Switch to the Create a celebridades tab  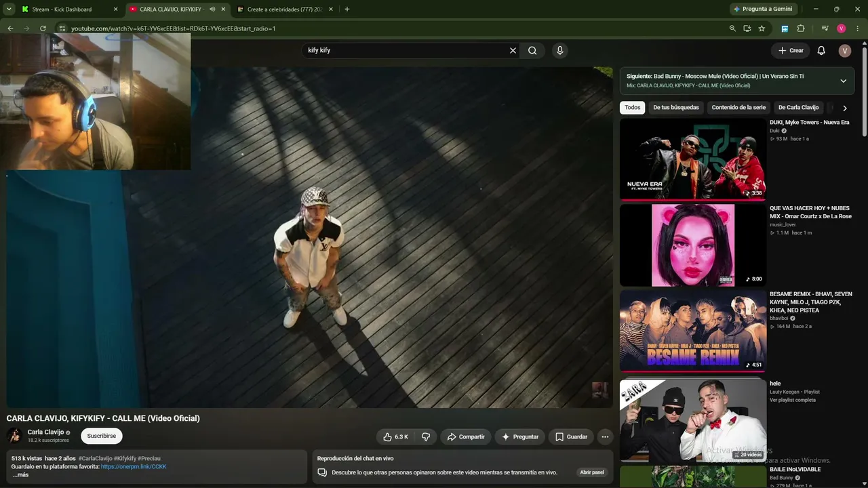[x=285, y=9]
